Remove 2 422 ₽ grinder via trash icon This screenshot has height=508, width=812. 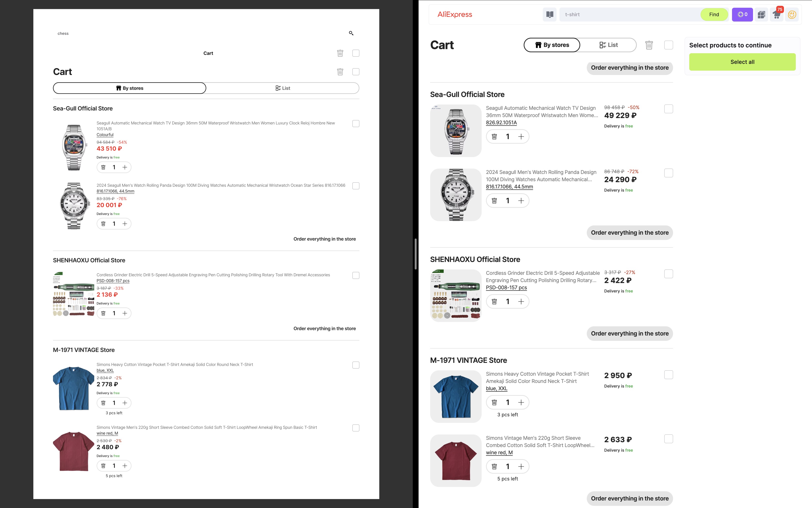494,301
